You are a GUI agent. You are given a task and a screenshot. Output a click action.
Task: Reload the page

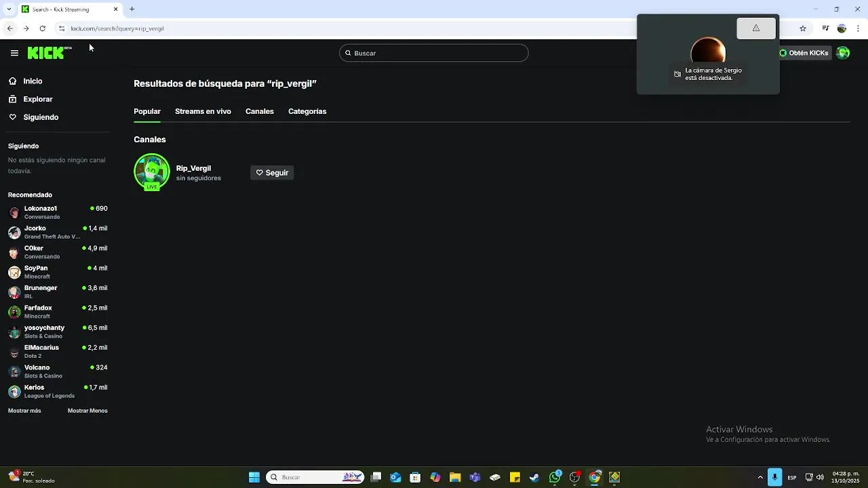click(42, 28)
